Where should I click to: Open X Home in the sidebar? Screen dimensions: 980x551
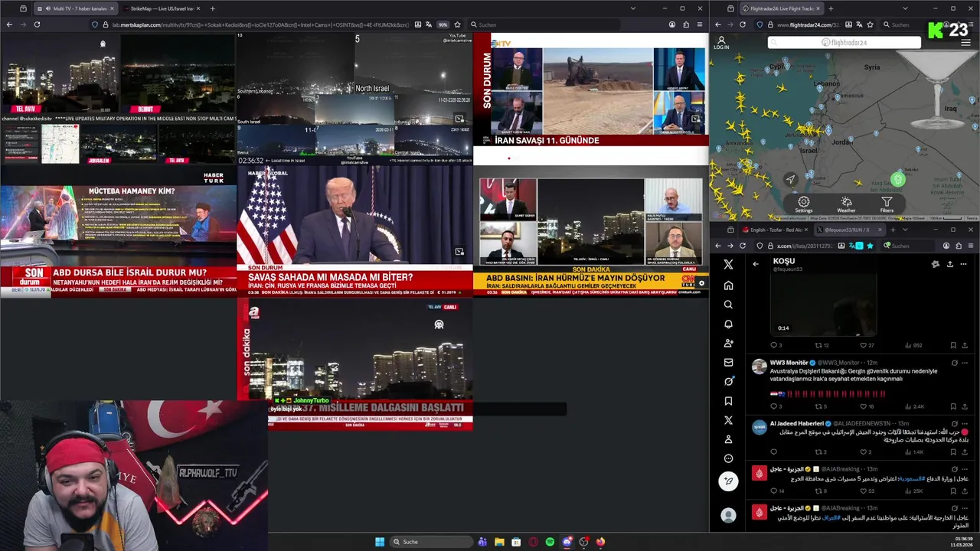[728, 285]
